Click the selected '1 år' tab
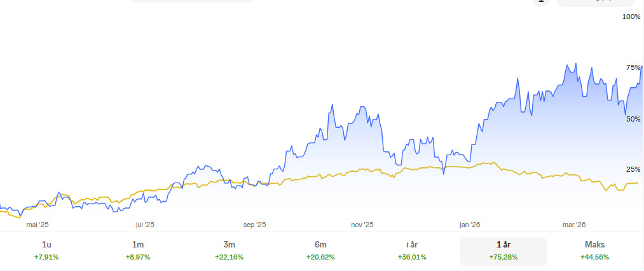This screenshot has height=271, width=644. (x=503, y=251)
